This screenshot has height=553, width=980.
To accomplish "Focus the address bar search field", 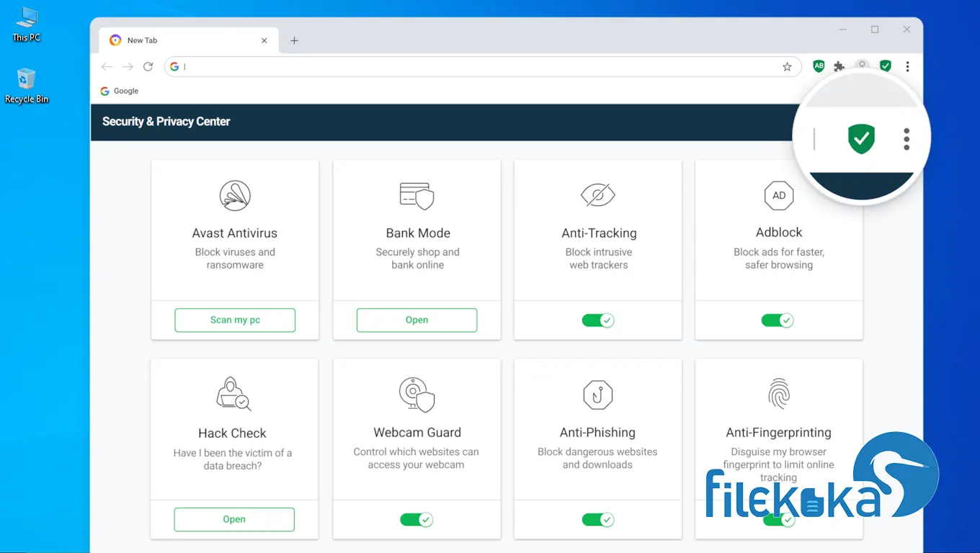I will [483, 67].
